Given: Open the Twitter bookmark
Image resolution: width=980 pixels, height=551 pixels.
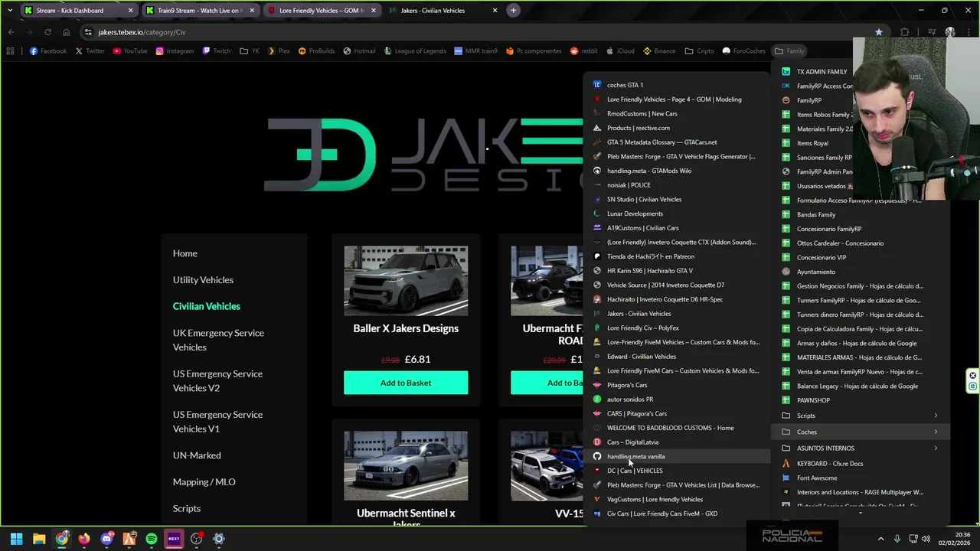Looking at the screenshot, I should point(90,51).
